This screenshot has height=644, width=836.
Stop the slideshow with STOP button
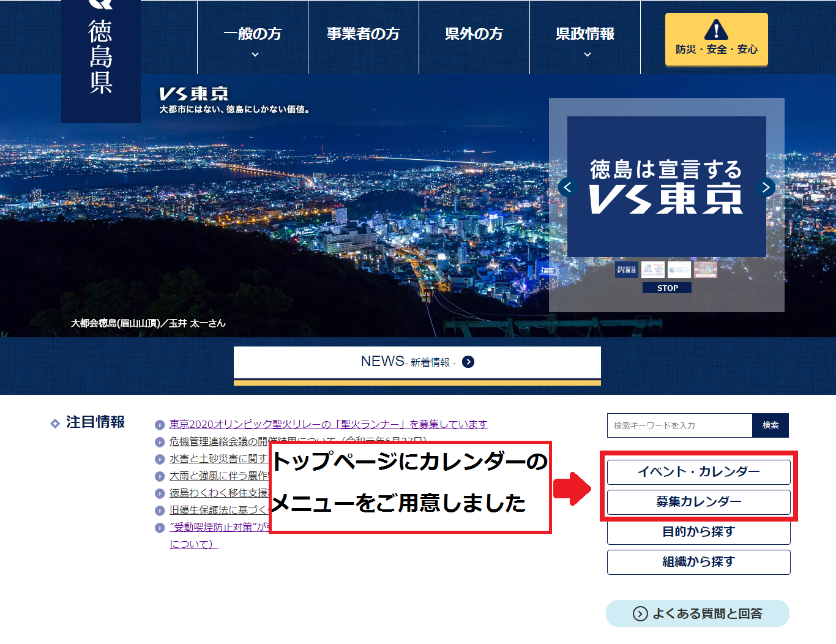point(667,288)
